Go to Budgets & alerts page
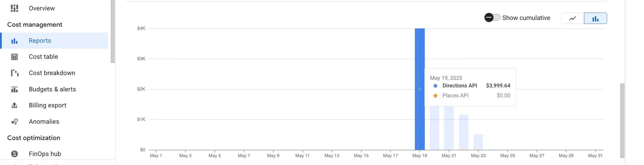This screenshot has height=165, width=644. [x=52, y=89]
